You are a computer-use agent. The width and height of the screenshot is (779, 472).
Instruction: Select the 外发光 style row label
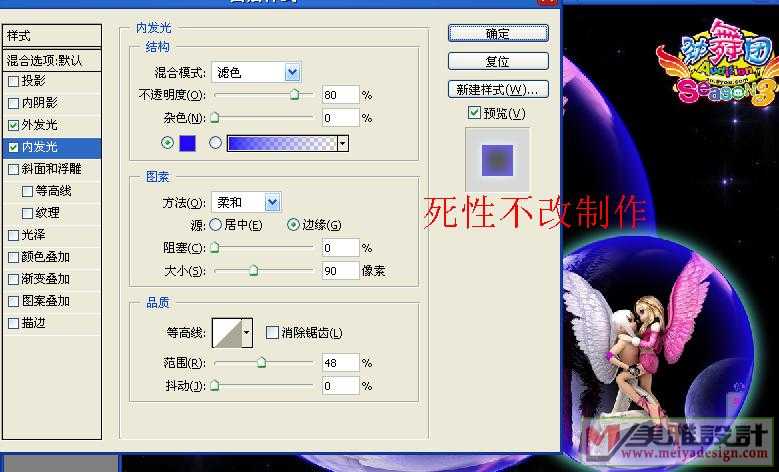click(x=40, y=125)
